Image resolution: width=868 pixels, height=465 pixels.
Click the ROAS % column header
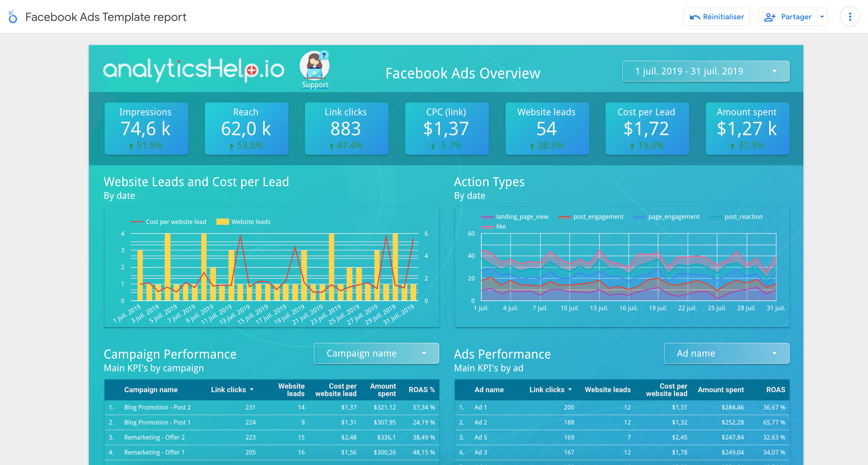coord(422,390)
